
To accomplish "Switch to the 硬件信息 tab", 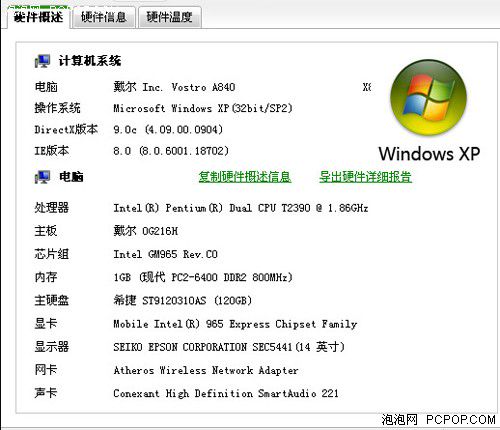I will point(104,17).
